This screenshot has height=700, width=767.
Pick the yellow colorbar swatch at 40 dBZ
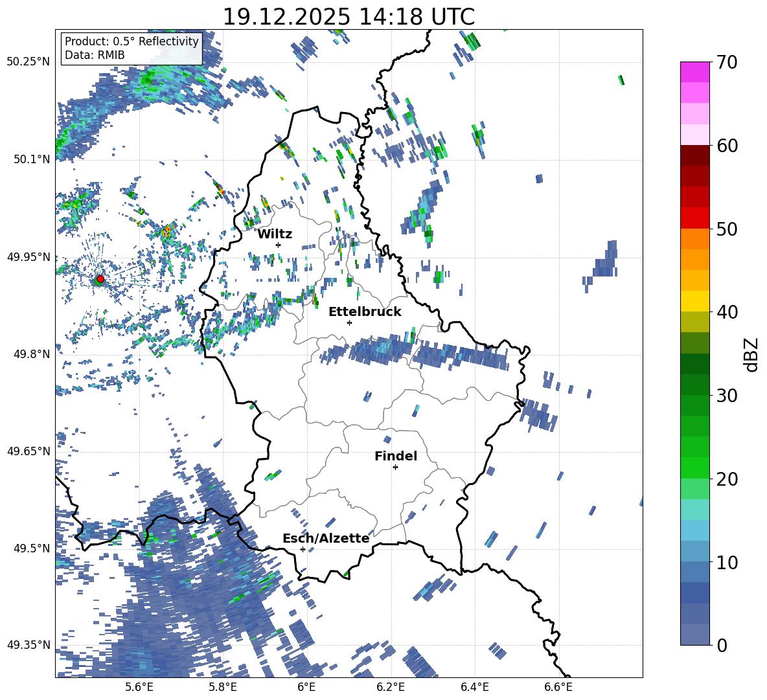click(694, 301)
